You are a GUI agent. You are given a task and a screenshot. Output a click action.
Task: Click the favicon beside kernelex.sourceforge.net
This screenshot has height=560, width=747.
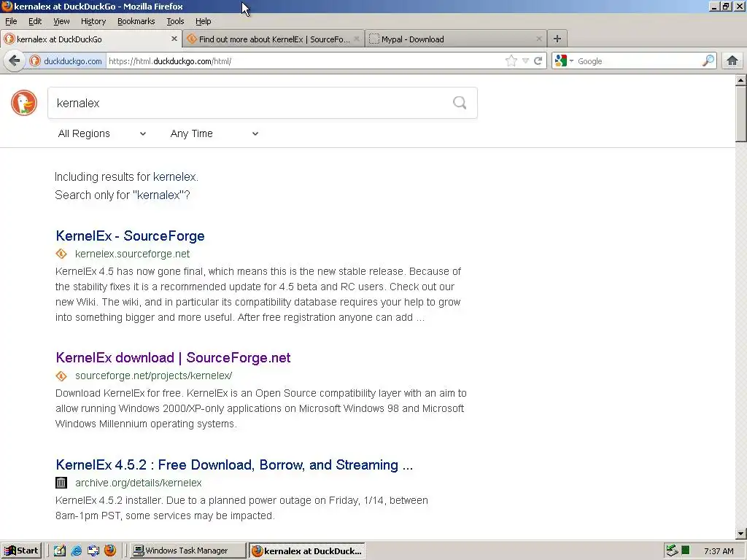click(x=61, y=254)
